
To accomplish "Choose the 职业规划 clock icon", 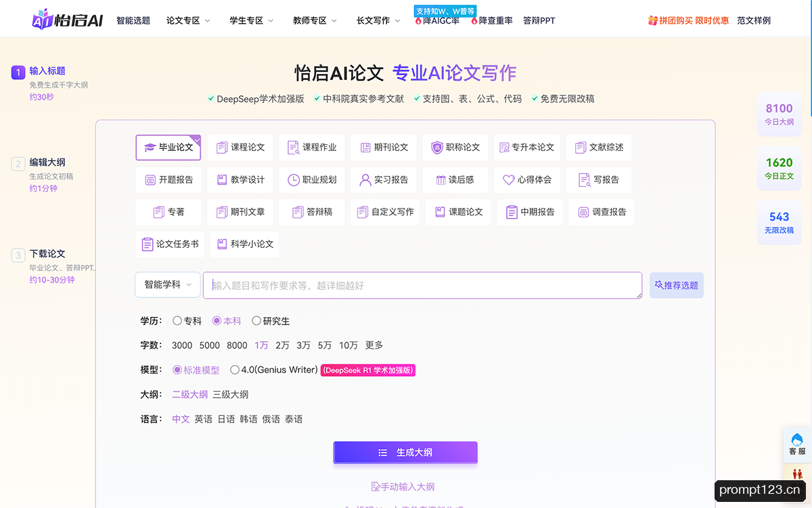I will click(x=294, y=179).
